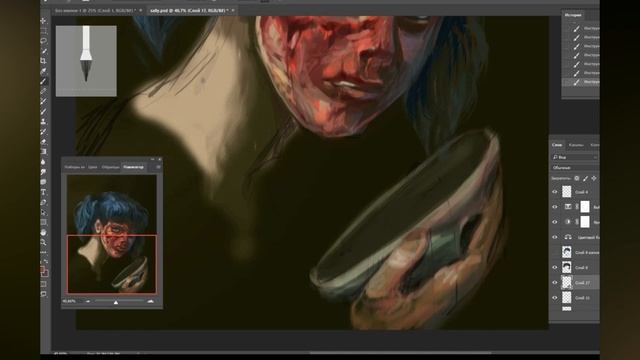Select the Eyedropper tool

point(43,71)
